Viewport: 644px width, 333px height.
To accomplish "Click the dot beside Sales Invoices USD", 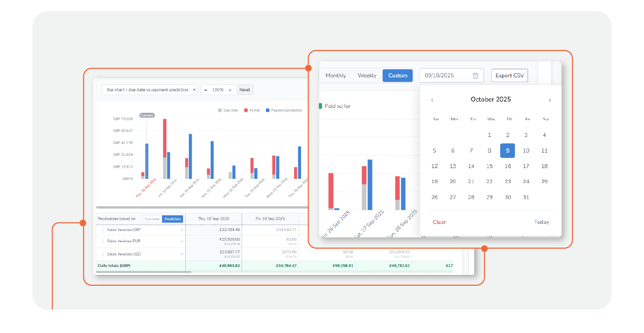I will (182, 254).
